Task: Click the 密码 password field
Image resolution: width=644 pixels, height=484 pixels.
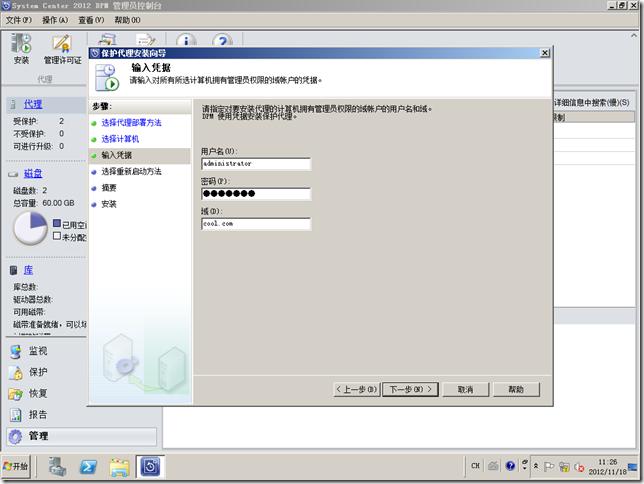Action: [x=256, y=194]
